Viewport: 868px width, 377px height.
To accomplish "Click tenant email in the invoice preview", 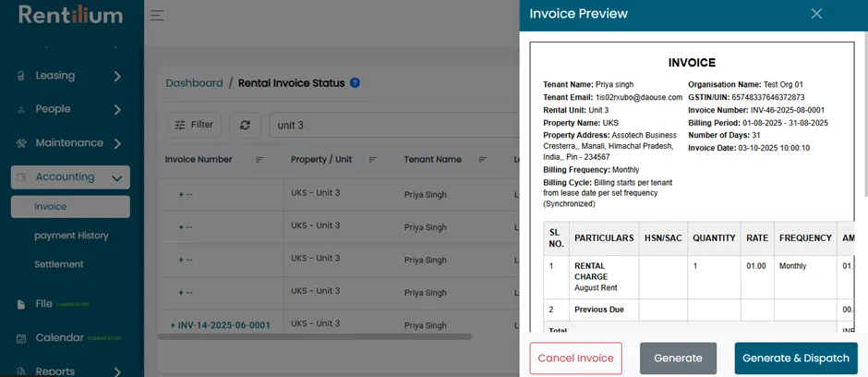I will (x=639, y=97).
